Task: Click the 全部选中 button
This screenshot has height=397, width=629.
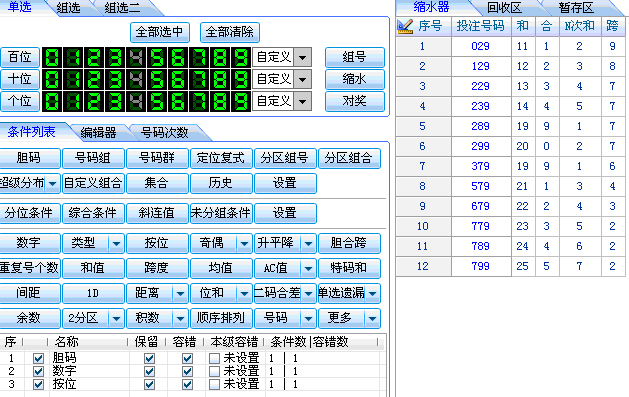Action: point(160,32)
